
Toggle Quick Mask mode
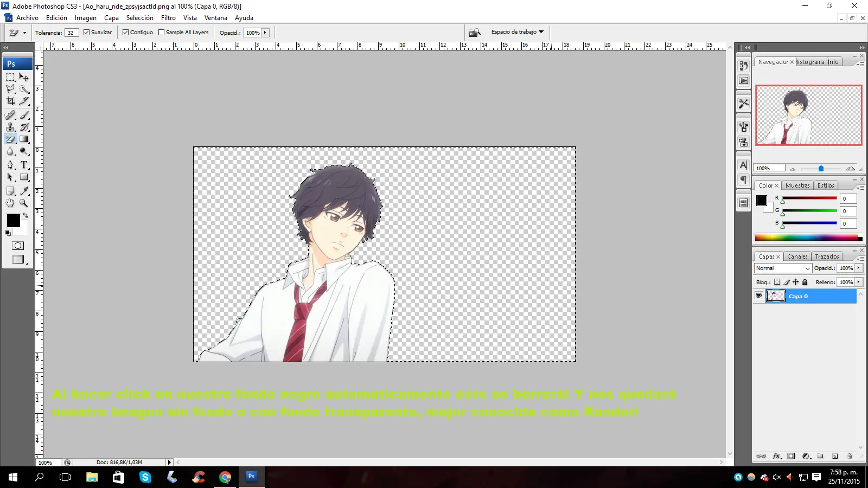tap(18, 246)
